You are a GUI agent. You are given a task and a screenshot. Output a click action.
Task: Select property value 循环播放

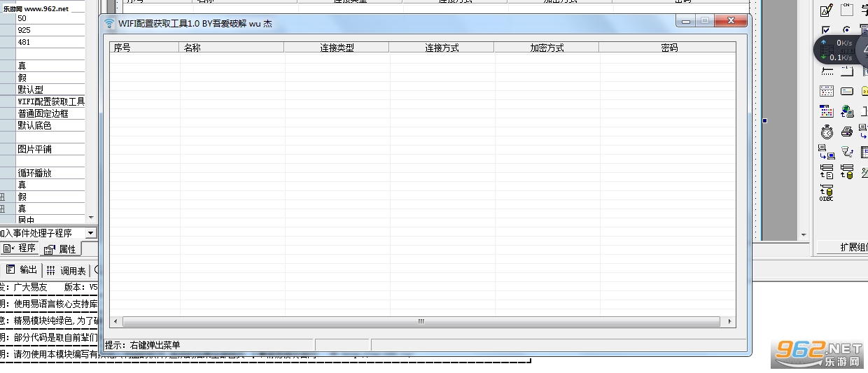(x=50, y=173)
